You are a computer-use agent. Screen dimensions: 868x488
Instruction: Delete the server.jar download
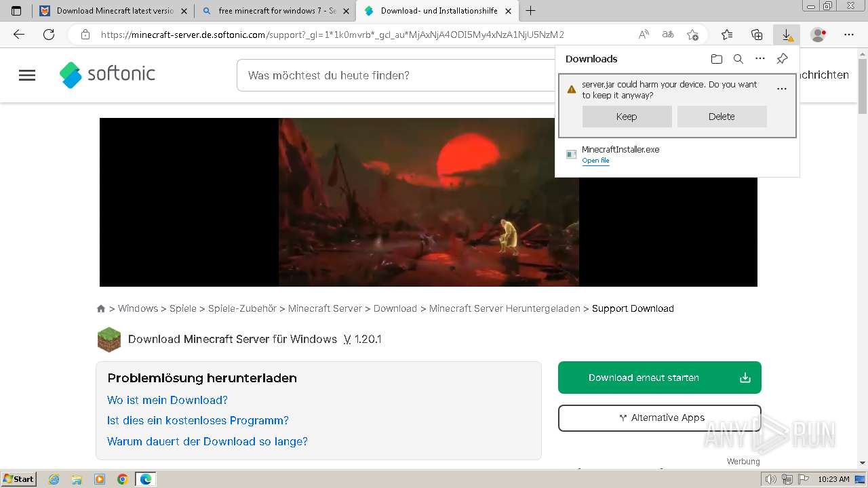click(x=722, y=117)
